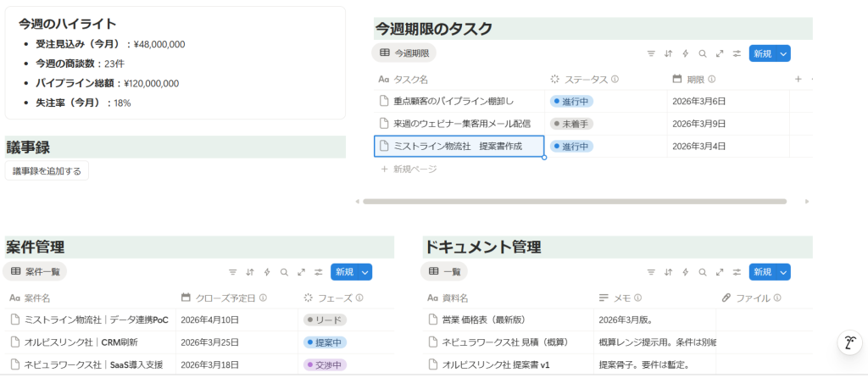Click the filter icon in 今週期限のタスク toolbar
The width and height of the screenshot is (868, 378).
(x=651, y=53)
